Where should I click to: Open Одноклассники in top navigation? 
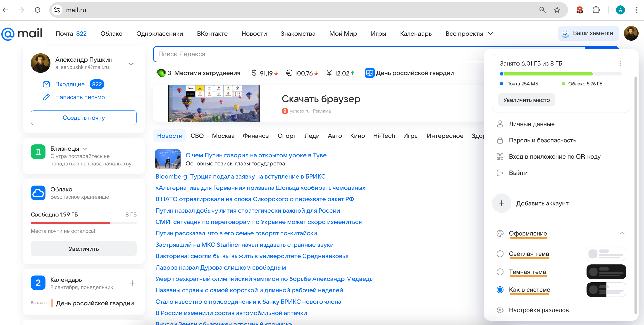pos(160,34)
